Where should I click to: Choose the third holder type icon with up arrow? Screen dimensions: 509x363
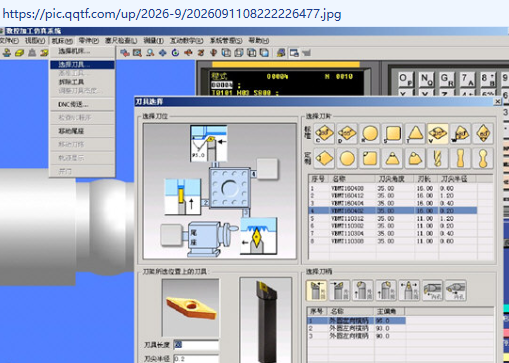[x=363, y=290]
